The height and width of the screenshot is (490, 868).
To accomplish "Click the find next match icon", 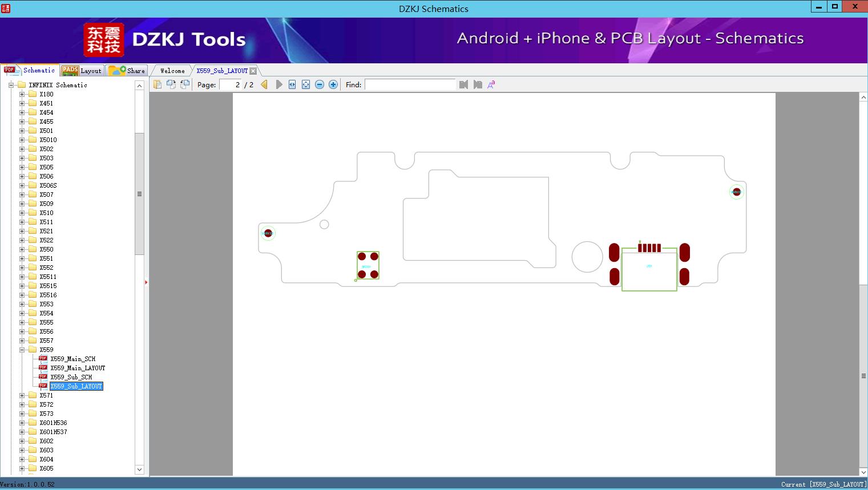I will [x=478, y=84].
